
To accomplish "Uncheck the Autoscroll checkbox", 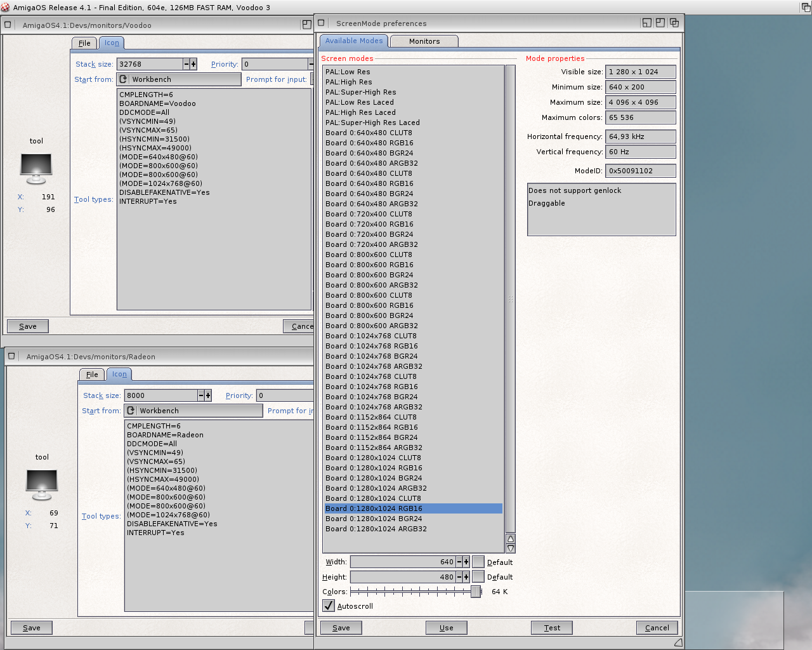I will 329,606.
